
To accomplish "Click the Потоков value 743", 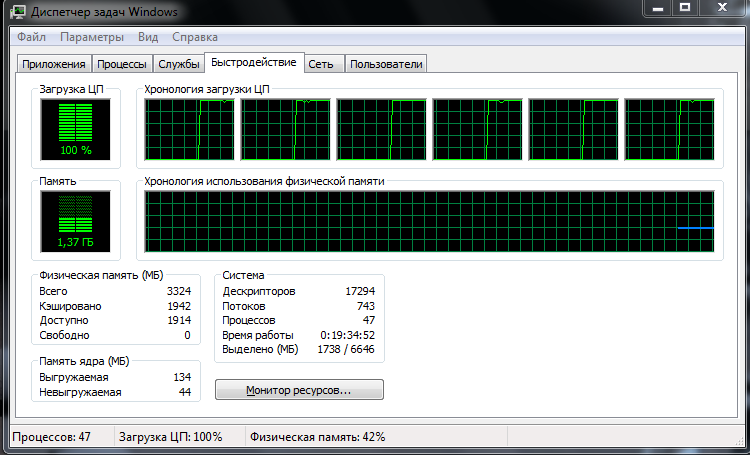I will coord(366,306).
